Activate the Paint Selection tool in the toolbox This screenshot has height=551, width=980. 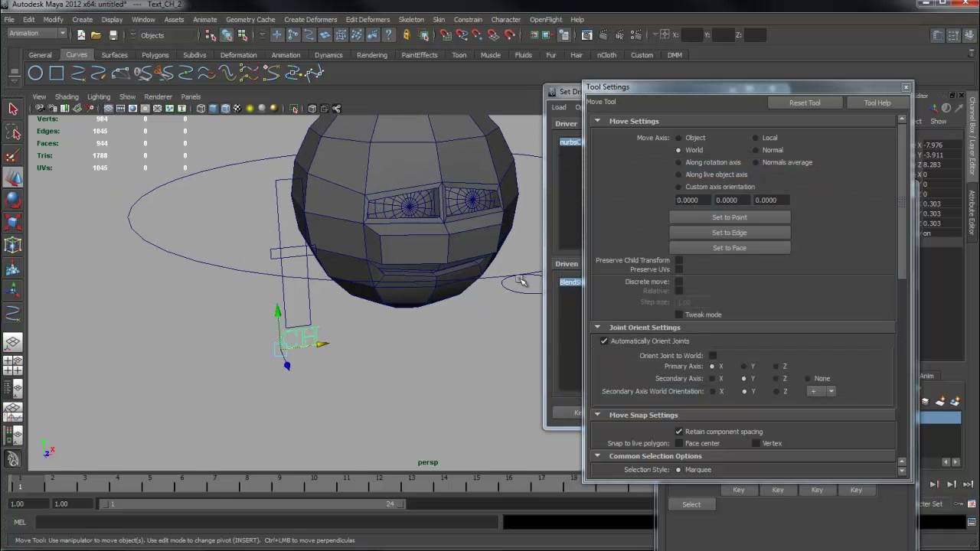[x=13, y=155]
